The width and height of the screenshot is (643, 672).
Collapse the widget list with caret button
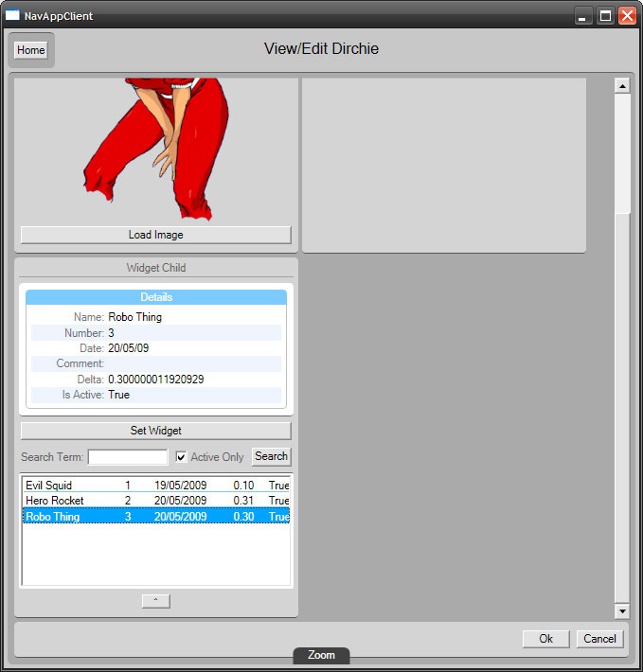(x=155, y=601)
